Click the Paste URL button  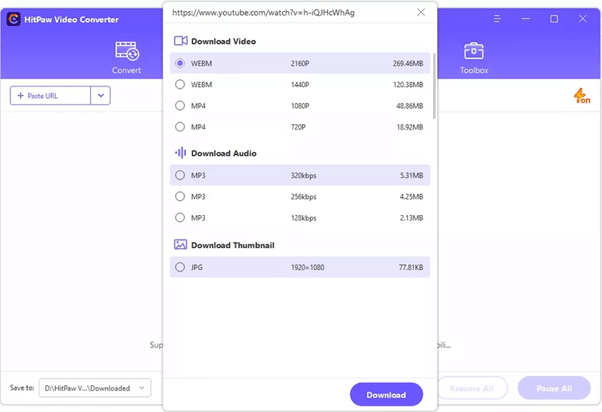pos(50,96)
